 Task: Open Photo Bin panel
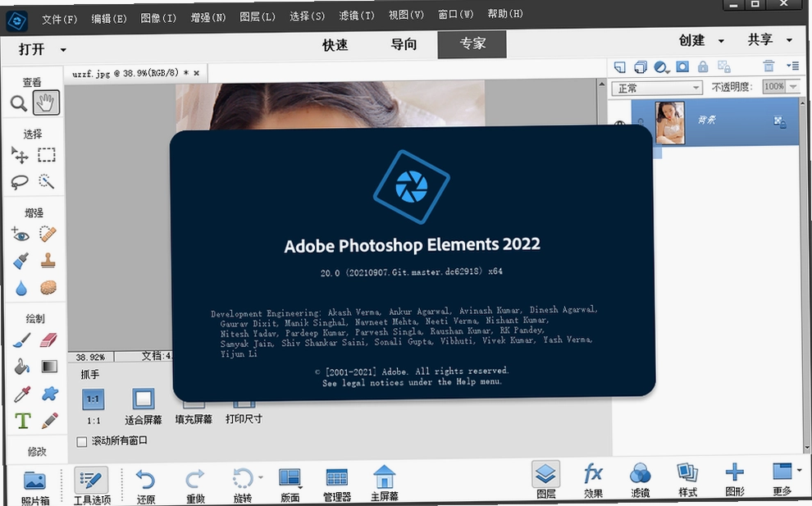point(35,487)
